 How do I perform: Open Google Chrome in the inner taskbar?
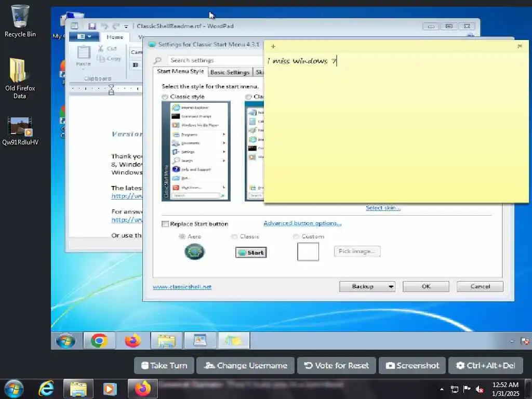click(x=99, y=341)
